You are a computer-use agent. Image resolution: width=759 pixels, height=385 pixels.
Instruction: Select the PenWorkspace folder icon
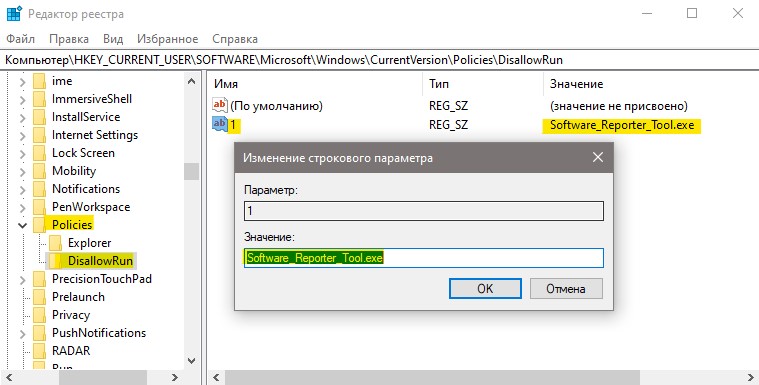pyautogui.click(x=40, y=207)
